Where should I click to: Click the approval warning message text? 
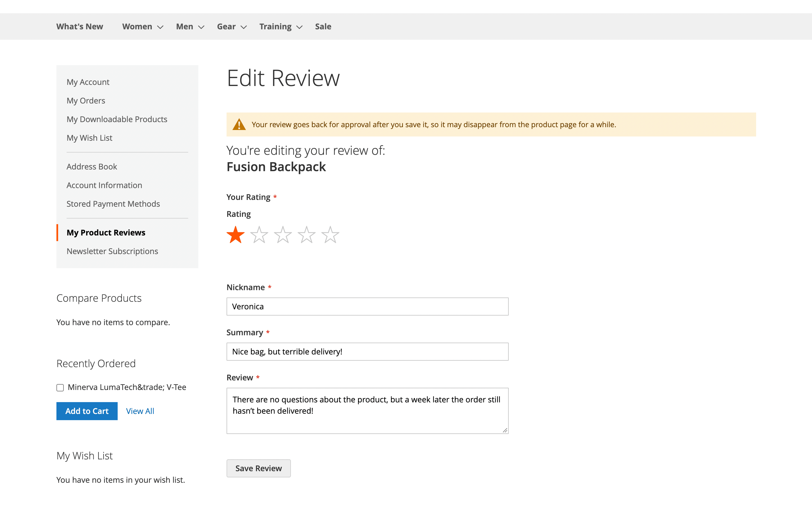pos(434,125)
